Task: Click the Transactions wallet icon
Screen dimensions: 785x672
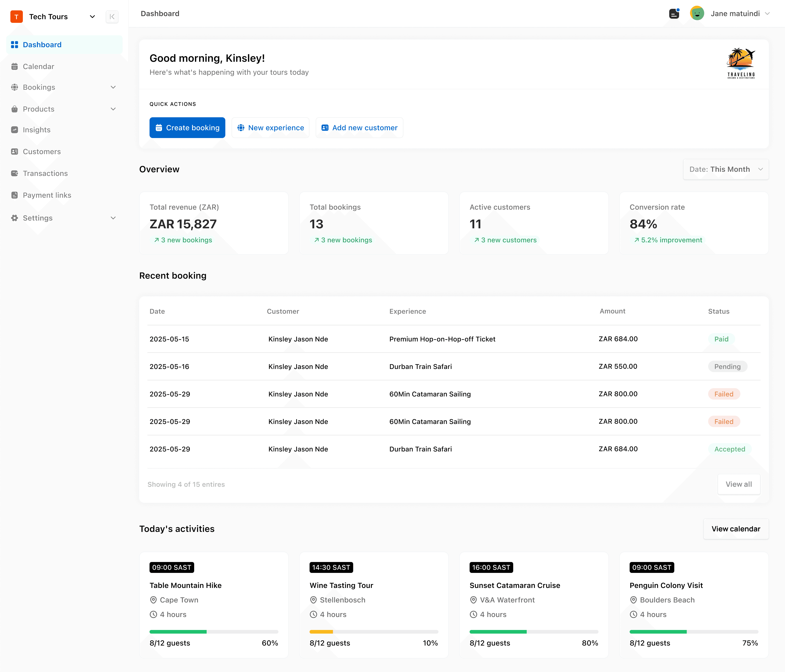Action: [14, 173]
